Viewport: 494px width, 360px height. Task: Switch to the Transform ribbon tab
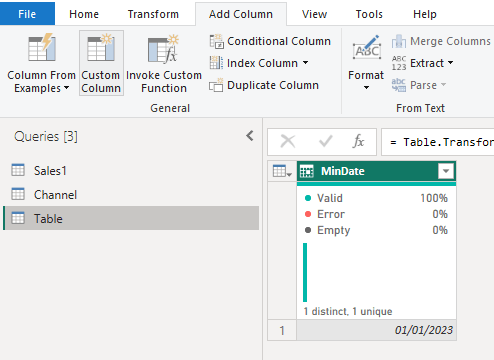153,14
